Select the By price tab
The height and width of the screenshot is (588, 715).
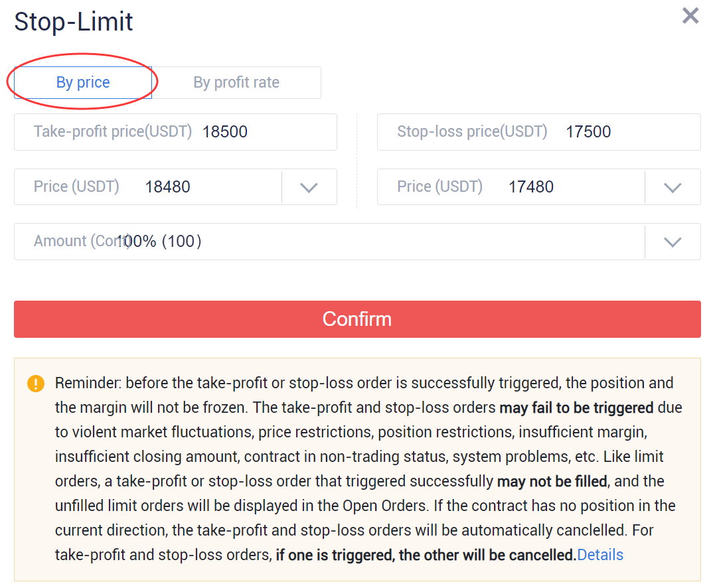83,82
